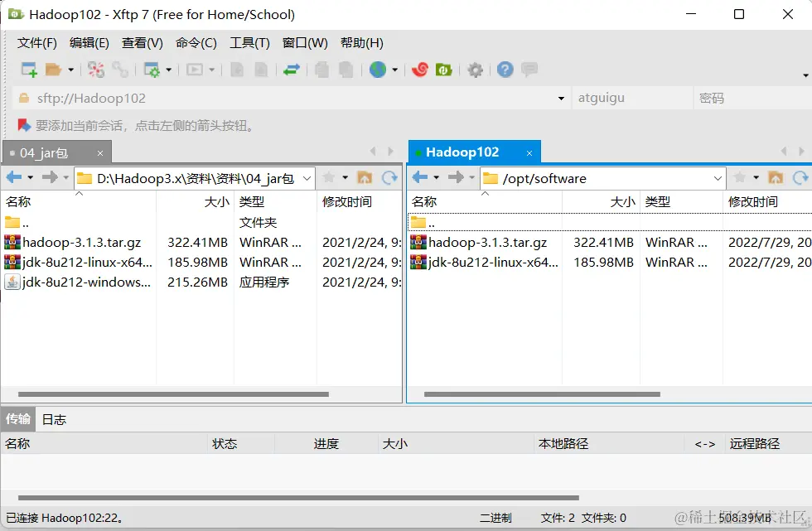This screenshot has height=531, width=812.
Task: Click local pane horizontal scrollbar
Action: 173,394
